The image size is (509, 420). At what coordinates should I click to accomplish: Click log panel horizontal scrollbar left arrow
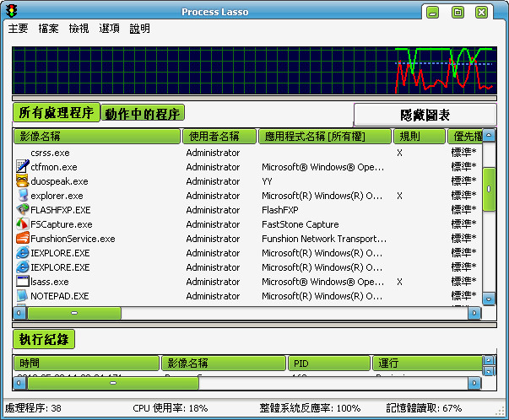click(x=19, y=383)
